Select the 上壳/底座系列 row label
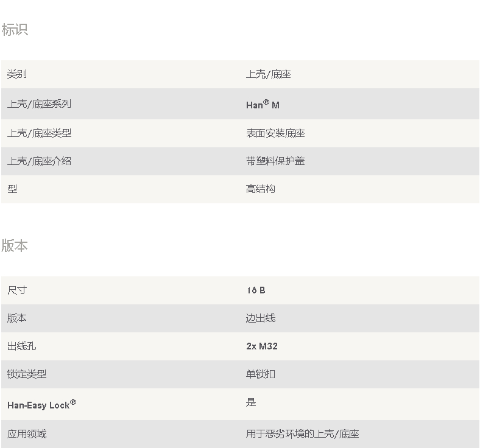Image resolution: width=480 pixels, height=448 pixels. (x=39, y=103)
